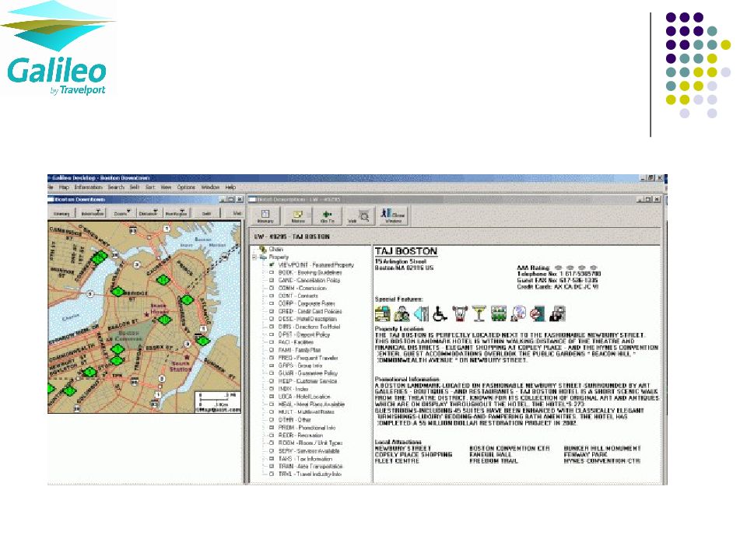Screen dimensions: 747x560
Task: Open the Notes tool in Hotel Description
Action: click(x=298, y=216)
